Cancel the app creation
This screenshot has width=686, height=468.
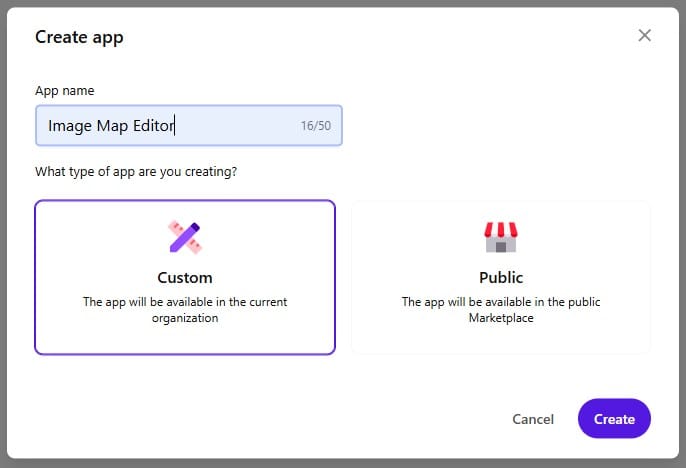tap(533, 419)
